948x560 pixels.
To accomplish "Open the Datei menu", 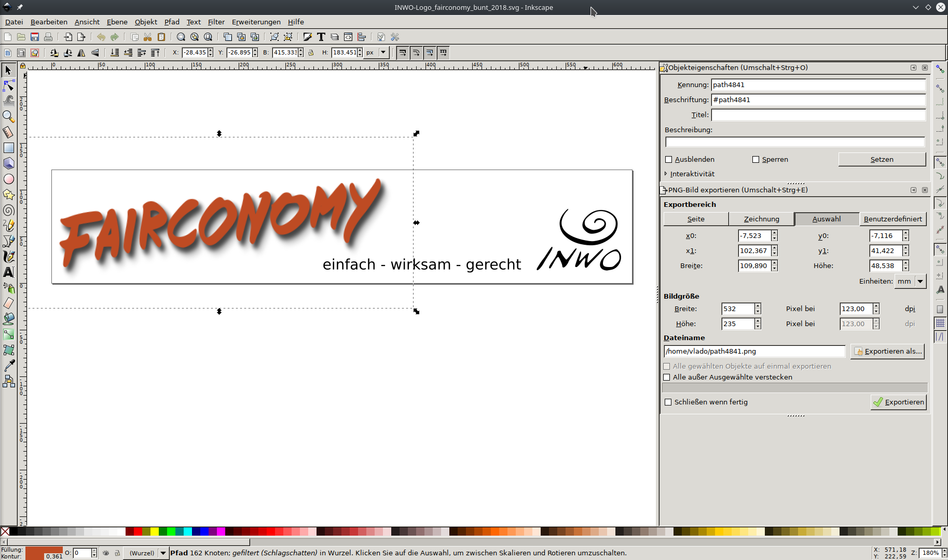I will click(14, 22).
